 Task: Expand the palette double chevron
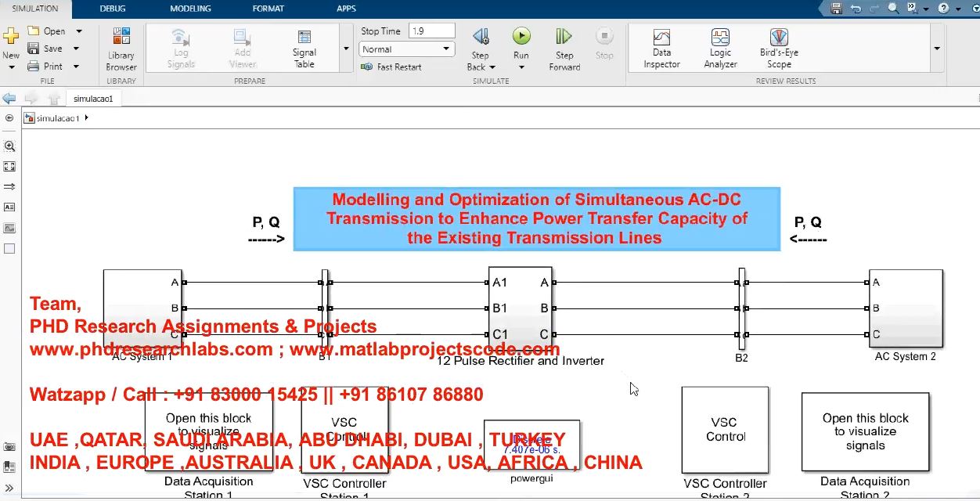(9, 488)
